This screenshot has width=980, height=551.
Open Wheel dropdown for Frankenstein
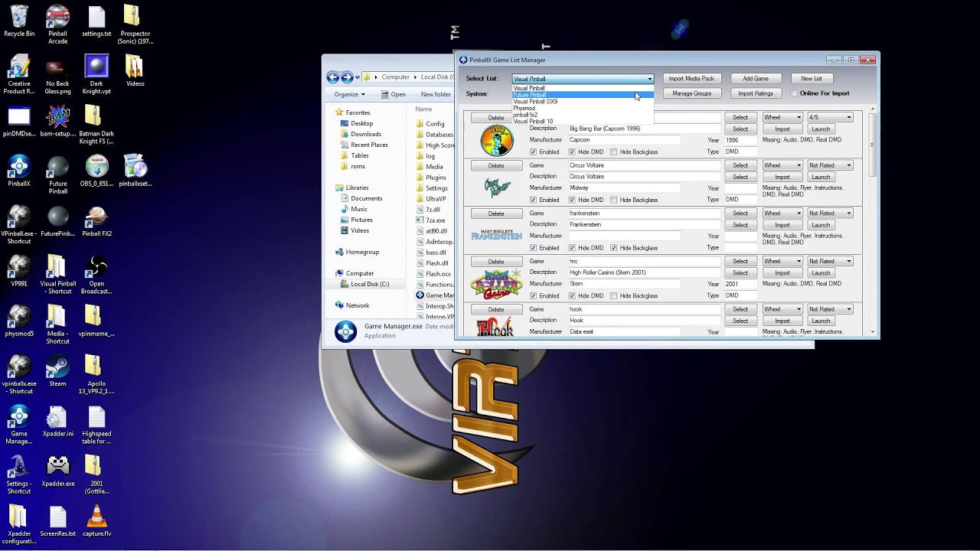tap(782, 214)
